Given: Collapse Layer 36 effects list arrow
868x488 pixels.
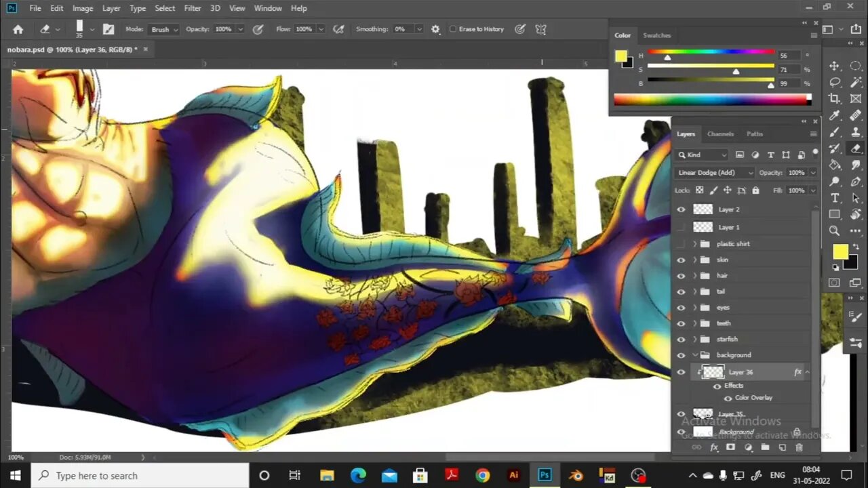Looking at the screenshot, I should pos(807,372).
